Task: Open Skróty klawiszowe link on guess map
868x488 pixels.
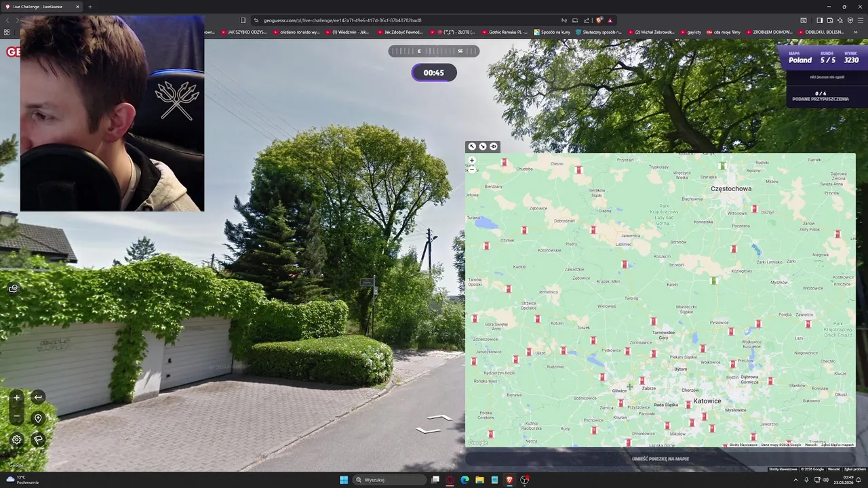Action: (743, 445)
